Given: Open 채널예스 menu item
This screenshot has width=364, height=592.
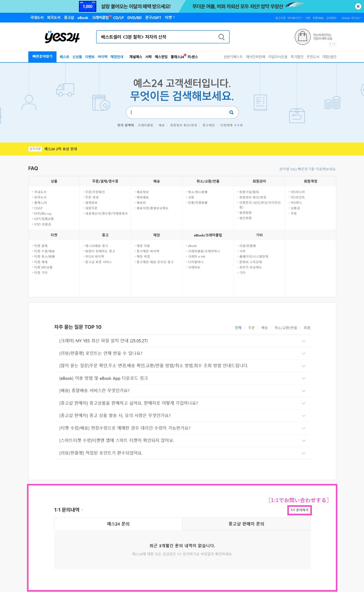Looking at the screenshot, I should (136, 57).
